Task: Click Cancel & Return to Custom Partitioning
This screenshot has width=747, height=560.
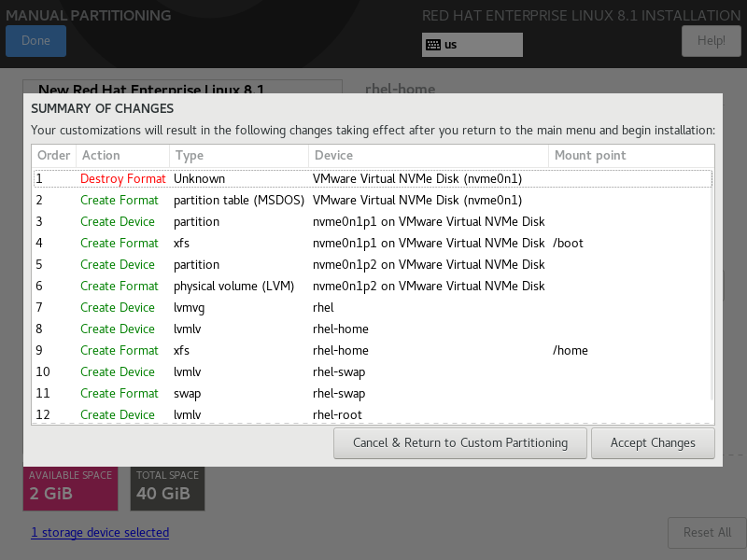Action: 460,442
